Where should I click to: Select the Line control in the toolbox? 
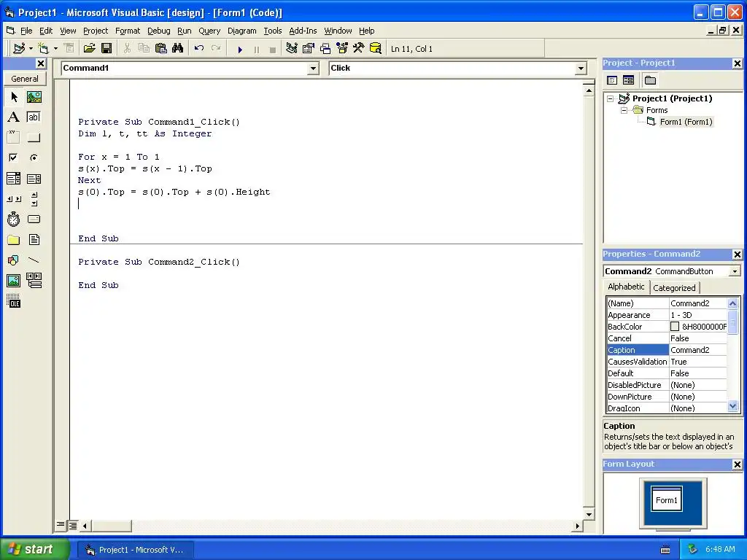(x=34, y=260)
